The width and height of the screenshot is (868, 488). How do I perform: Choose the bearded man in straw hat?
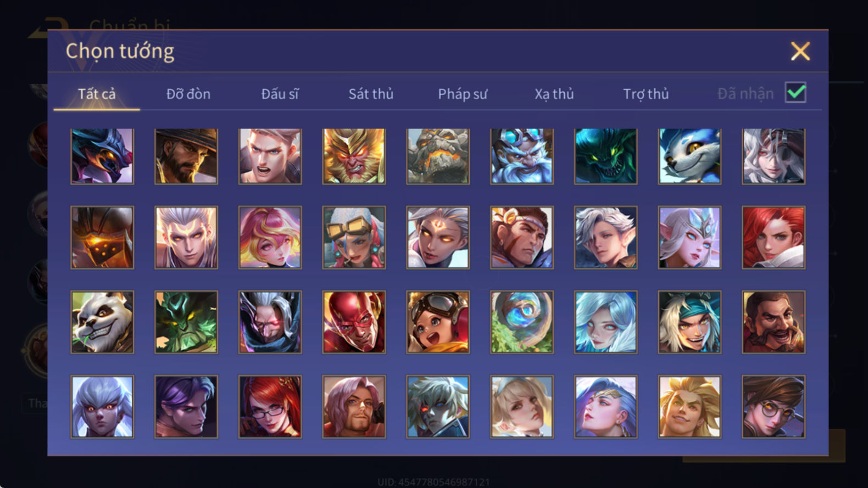click(x=186, y=156)
